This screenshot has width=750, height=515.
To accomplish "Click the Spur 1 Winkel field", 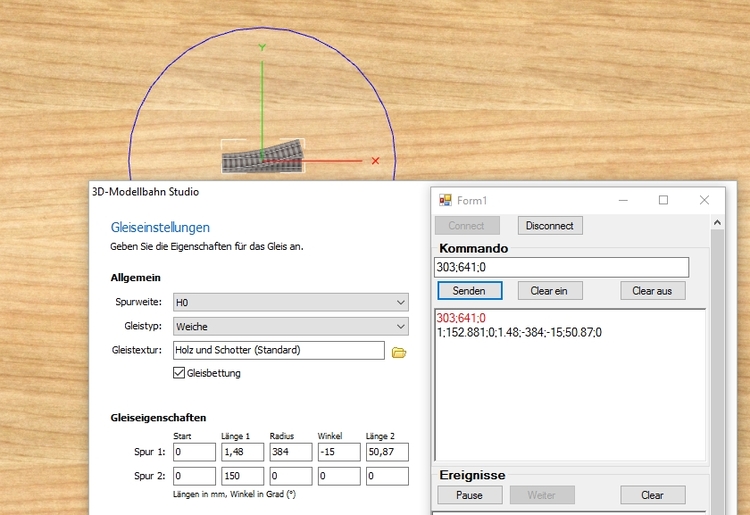I will [x=338, y=452].
